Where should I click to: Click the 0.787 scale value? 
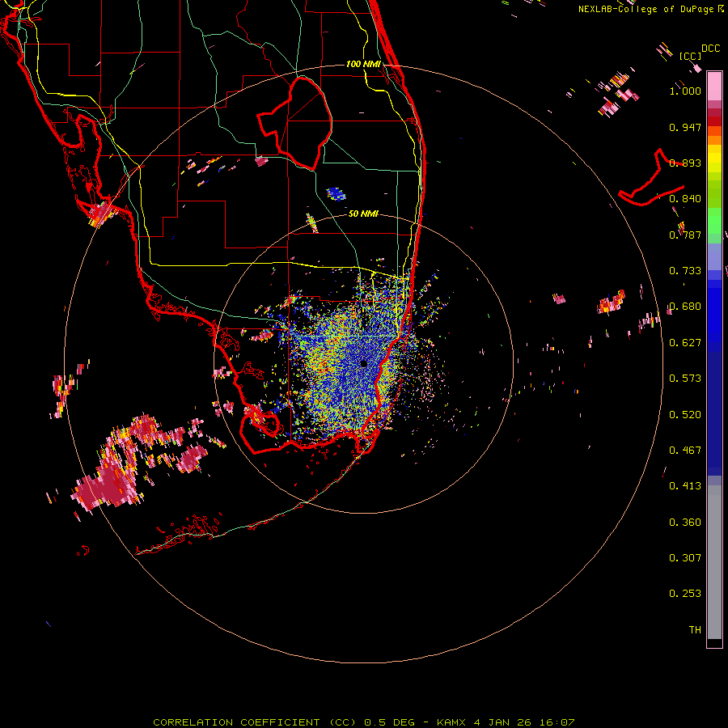[685, 235]
